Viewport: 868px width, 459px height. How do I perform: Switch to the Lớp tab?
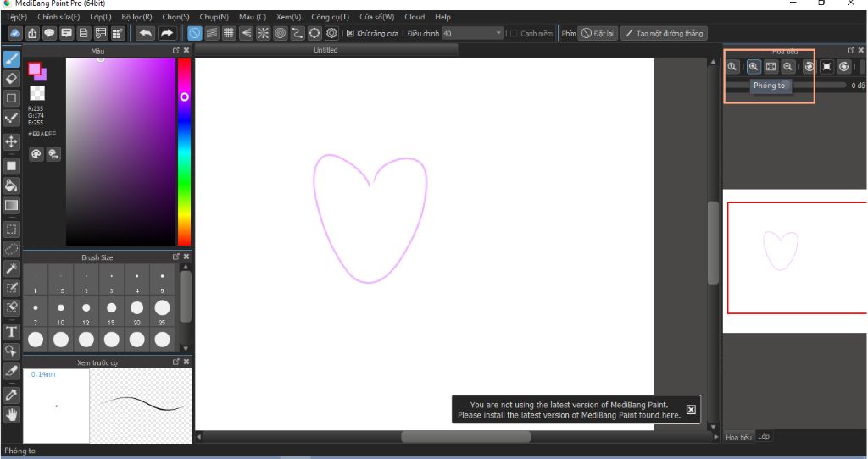point(764,436)
